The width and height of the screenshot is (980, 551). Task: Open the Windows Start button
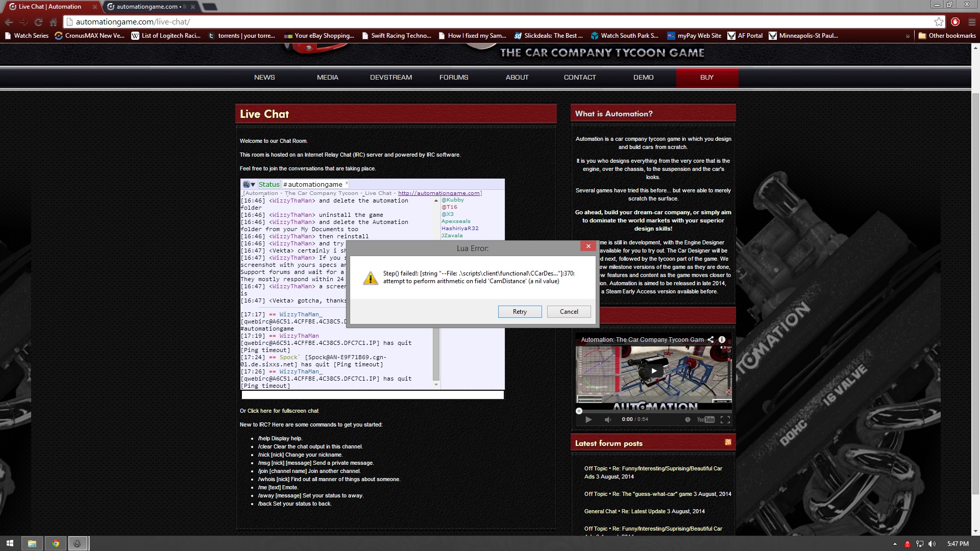(x=10, y=543)
